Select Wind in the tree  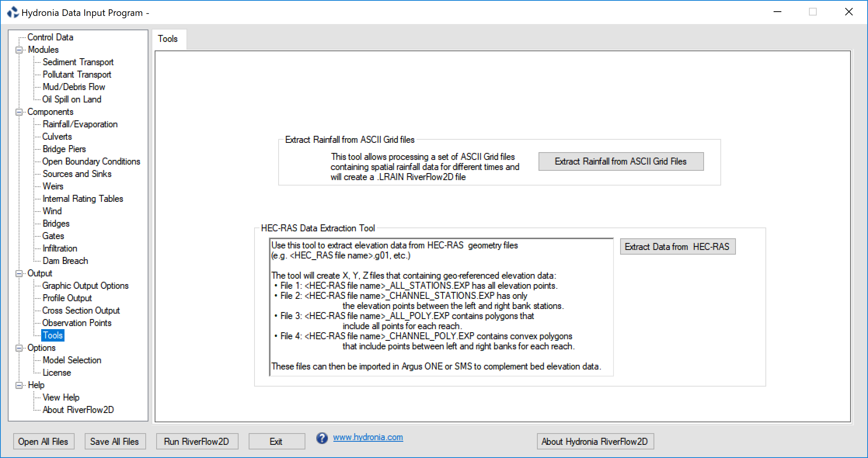[x=52, y=211]
